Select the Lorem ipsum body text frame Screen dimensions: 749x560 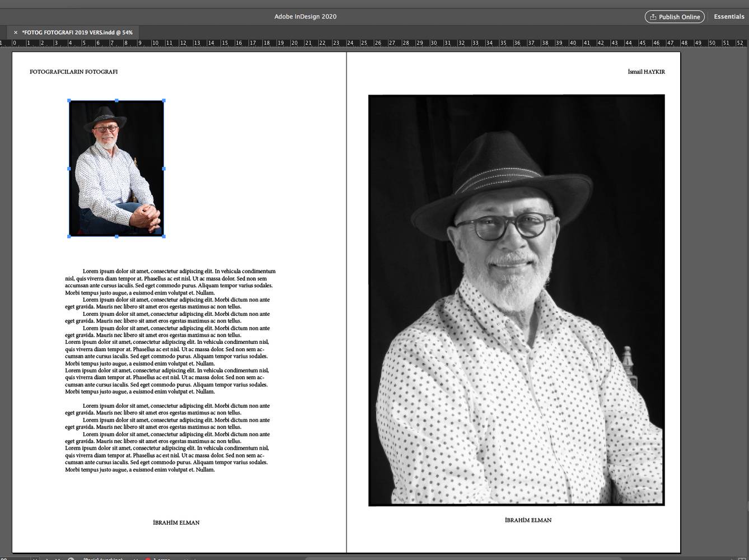(168, 370)
